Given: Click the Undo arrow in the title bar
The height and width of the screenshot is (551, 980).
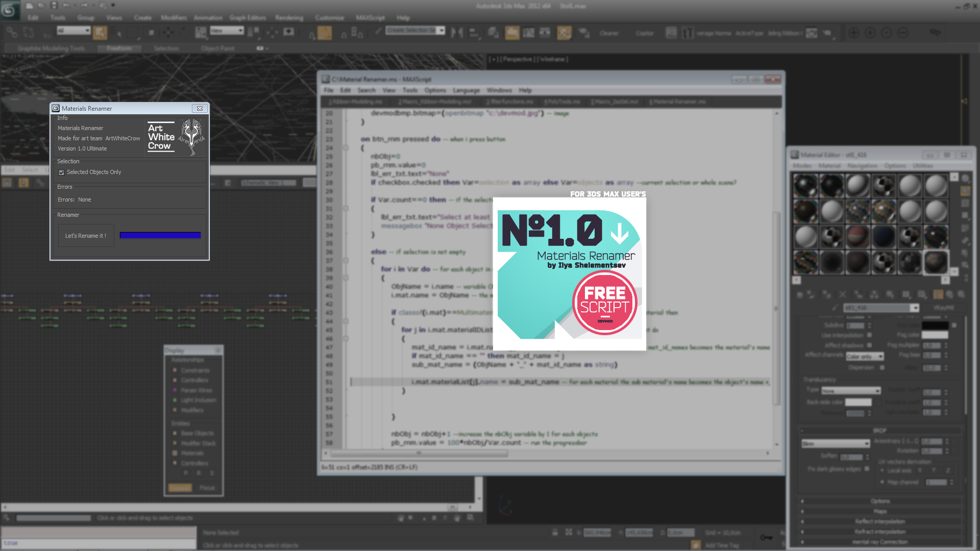Looking at the screenshot, I should click(x=66, y=6).
